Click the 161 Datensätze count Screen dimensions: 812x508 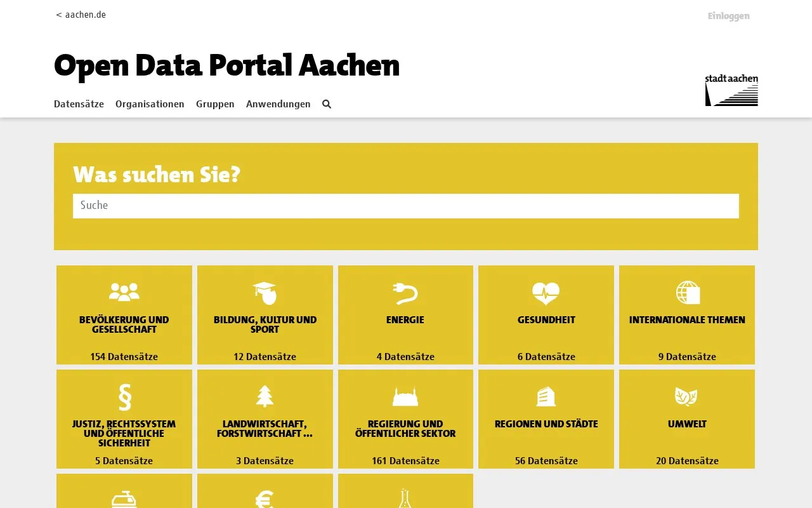click(x=405, y=461)
